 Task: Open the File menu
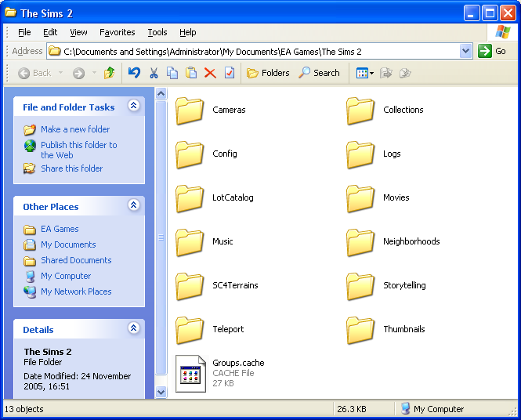tap(24, 32)
